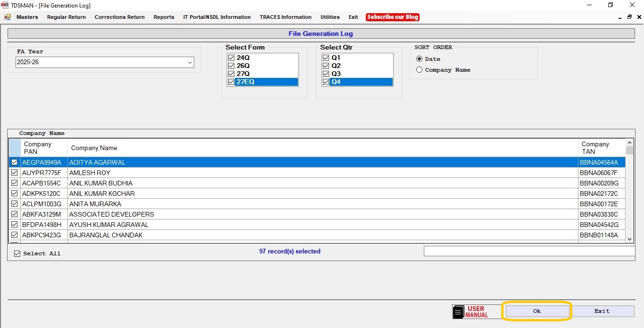Uncheck the Select All checkbox
644x328 pixels.
[17, 253]
